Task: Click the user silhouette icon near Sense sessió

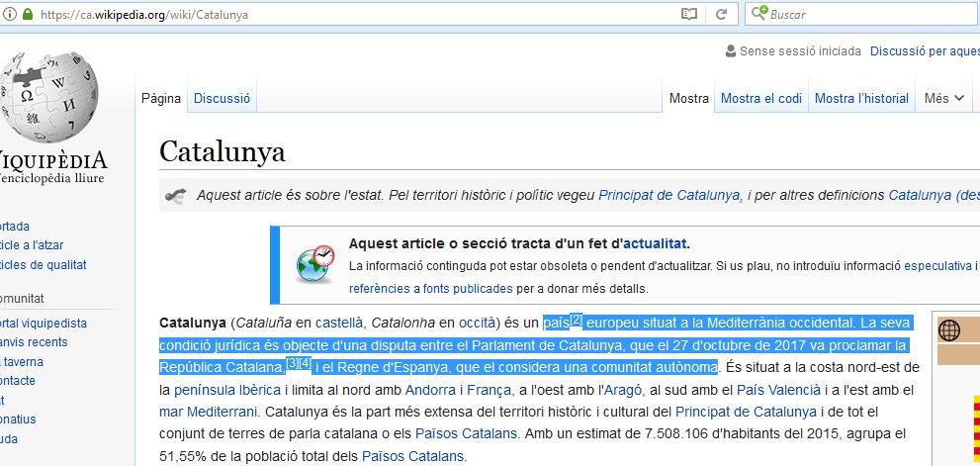Action: [x=730, y=51]
